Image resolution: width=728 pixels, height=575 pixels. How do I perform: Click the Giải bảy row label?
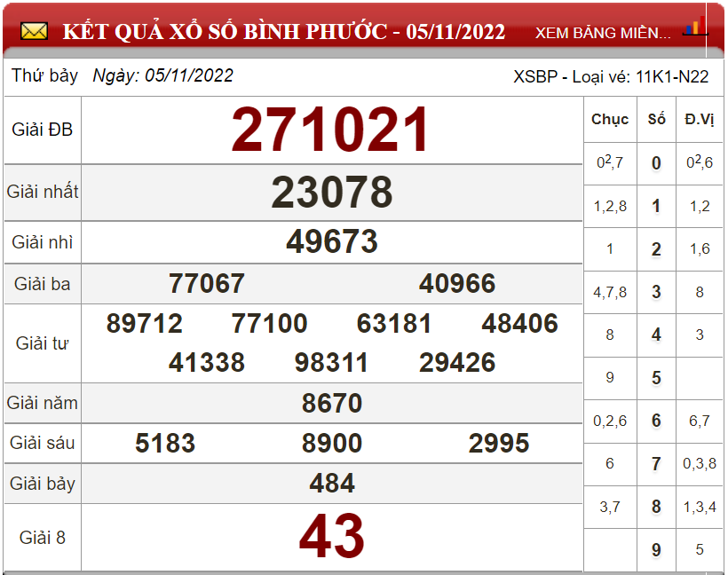43,484
